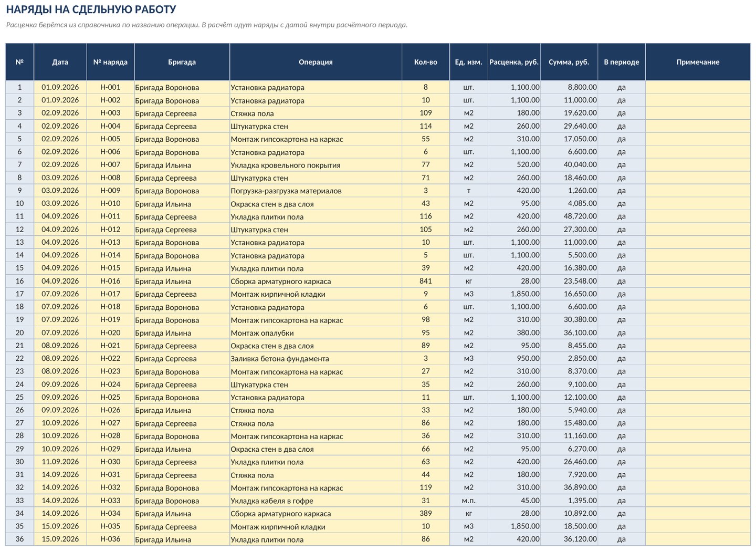The width and height of the screenshot is (756, 551).
Task: Click the "Заливка бетона фундамента" cell
Action: [x=316, y=358]
